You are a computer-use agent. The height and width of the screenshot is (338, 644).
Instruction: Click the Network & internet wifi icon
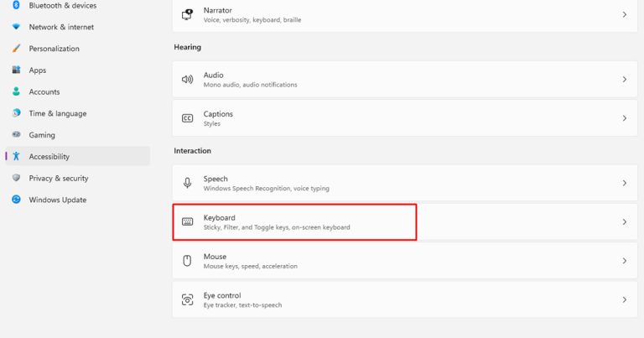(16, 27)
